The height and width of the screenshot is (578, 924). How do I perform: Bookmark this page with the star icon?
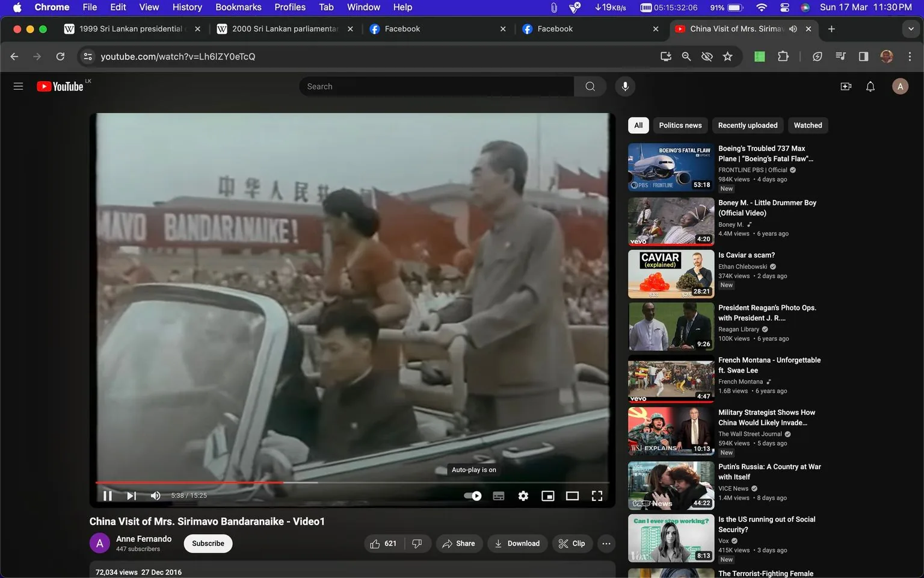point(727,56)
